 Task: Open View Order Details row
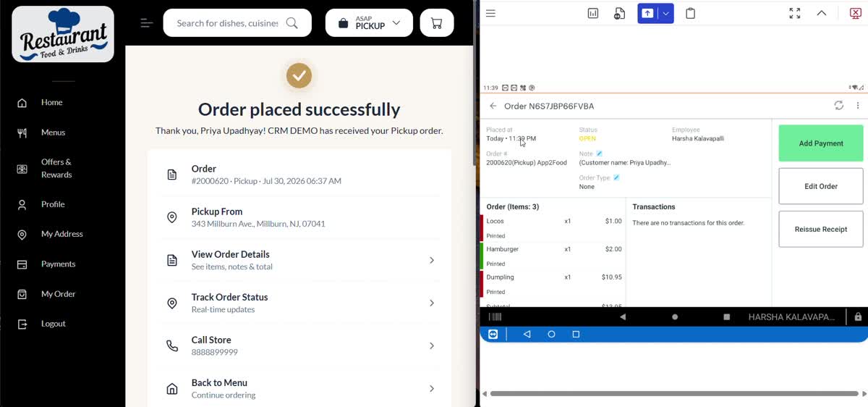point(299,260)
